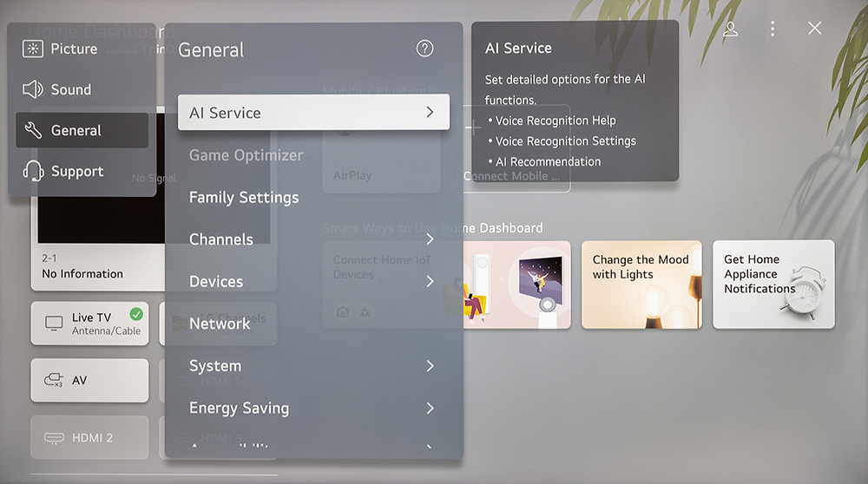Viewport: 868px width, 484px height.
Task: Open the Support settings category
Action: coord(82,171)
